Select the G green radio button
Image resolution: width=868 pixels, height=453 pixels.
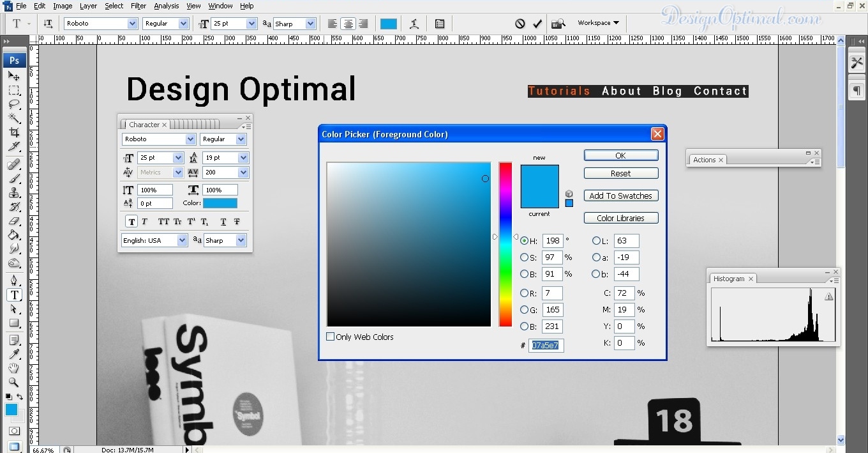pos(525,310)
